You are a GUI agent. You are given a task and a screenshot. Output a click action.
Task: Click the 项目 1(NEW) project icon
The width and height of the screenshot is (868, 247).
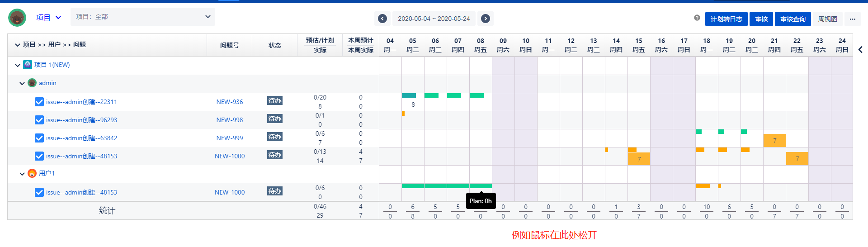pos(28,65)
